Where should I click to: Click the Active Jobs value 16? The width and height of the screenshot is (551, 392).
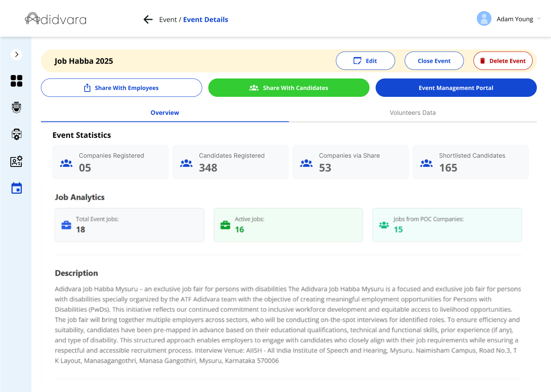[240, 230]
